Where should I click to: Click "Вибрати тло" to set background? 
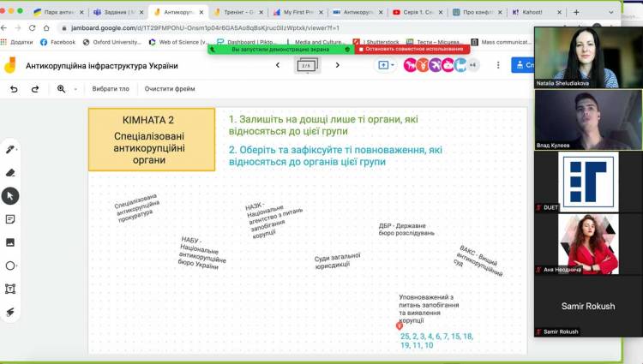pos(111,89)
